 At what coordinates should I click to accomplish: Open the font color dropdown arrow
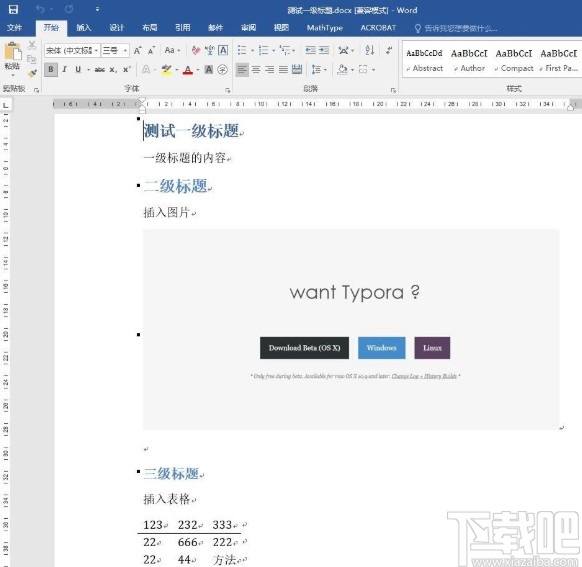(x=197, y=70)
